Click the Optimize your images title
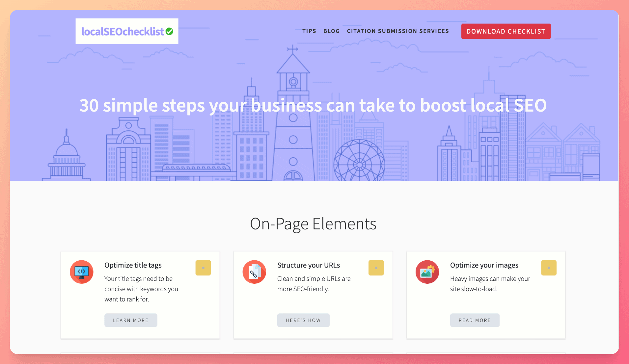This screenshot has width=629, height=364. pos(484,265)
